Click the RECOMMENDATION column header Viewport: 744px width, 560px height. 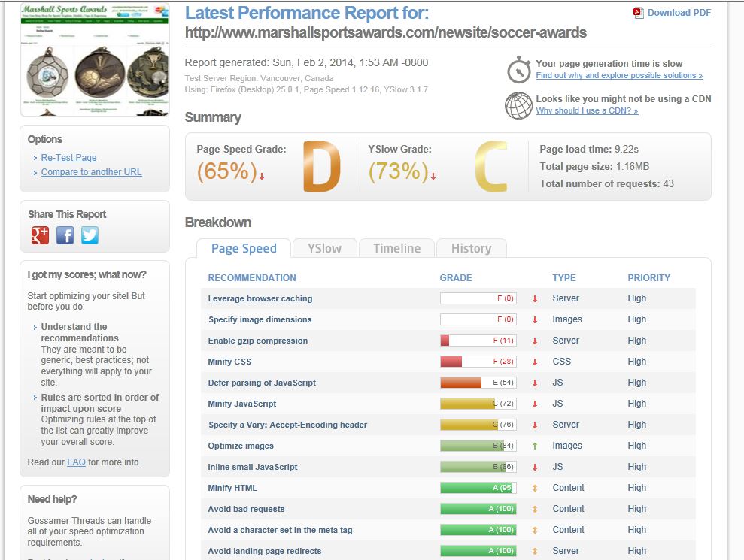pyautogui.click(x=252, y=278)
